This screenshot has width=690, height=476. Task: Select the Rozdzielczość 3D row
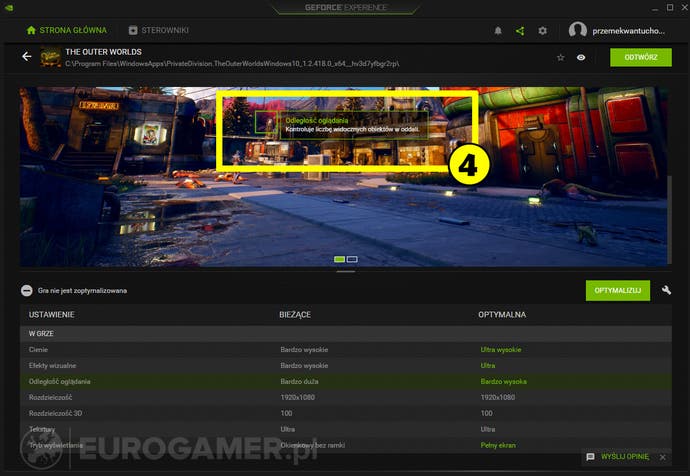tap(345, 413)
